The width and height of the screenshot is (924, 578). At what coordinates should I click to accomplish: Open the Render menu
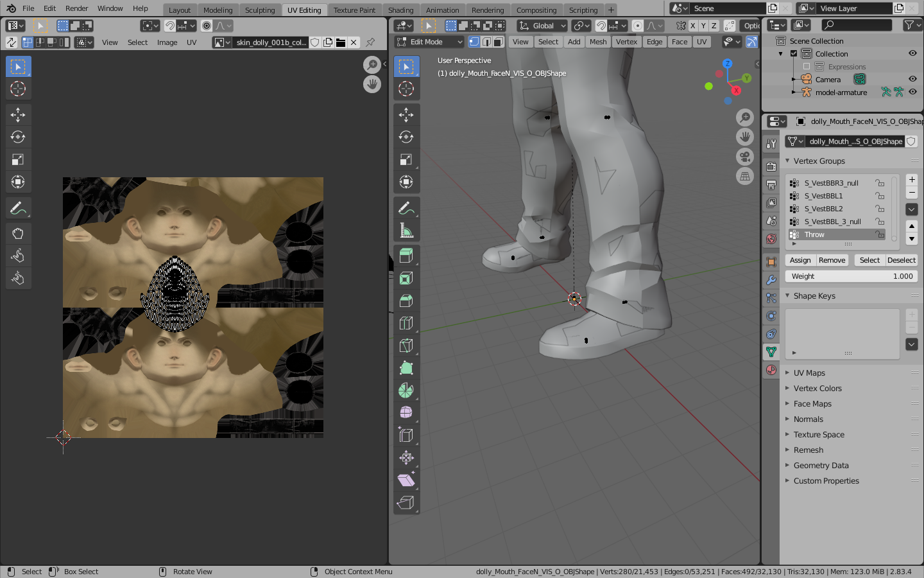tap(77, 8)
